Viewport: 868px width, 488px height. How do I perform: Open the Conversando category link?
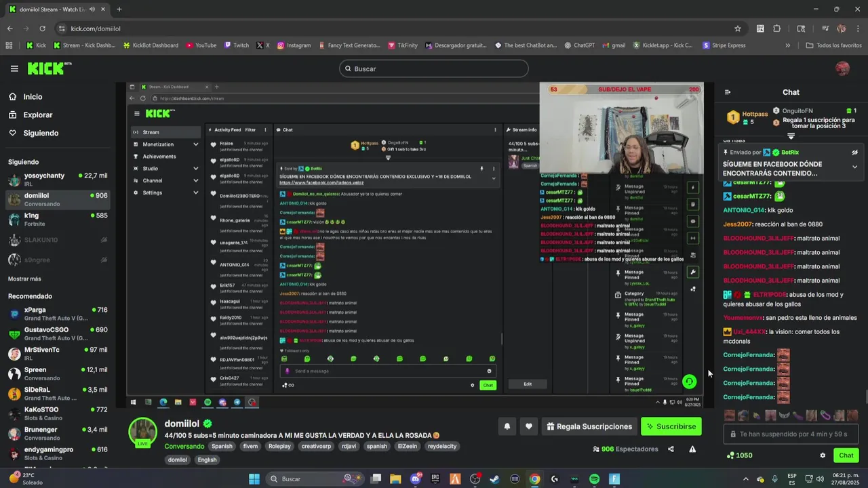pyautogui.click(x=184, y=446)
